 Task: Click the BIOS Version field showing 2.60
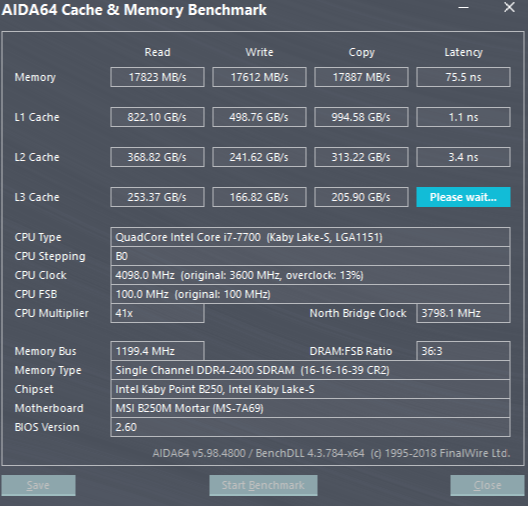310,427
